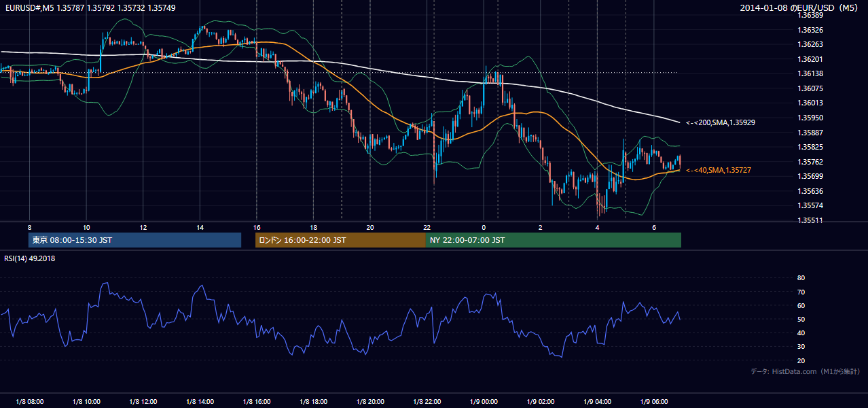Click bottom time label 1/8 10:00

tap(86, 401)
